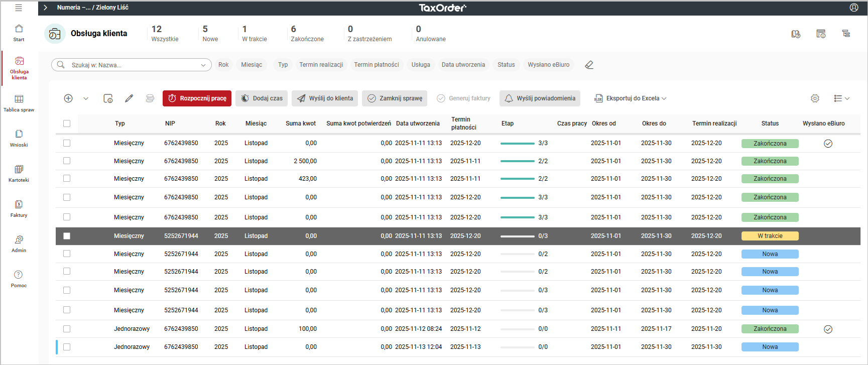This screenshot has width=868, height=365.
Task: Clear filters with the eraser icon
Action: [589, 65]
